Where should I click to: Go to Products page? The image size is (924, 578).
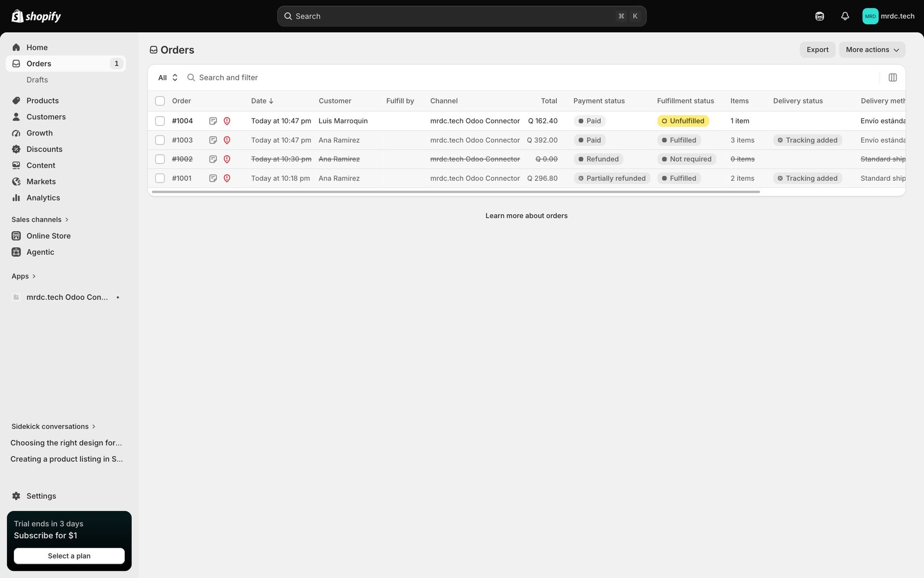42,101
